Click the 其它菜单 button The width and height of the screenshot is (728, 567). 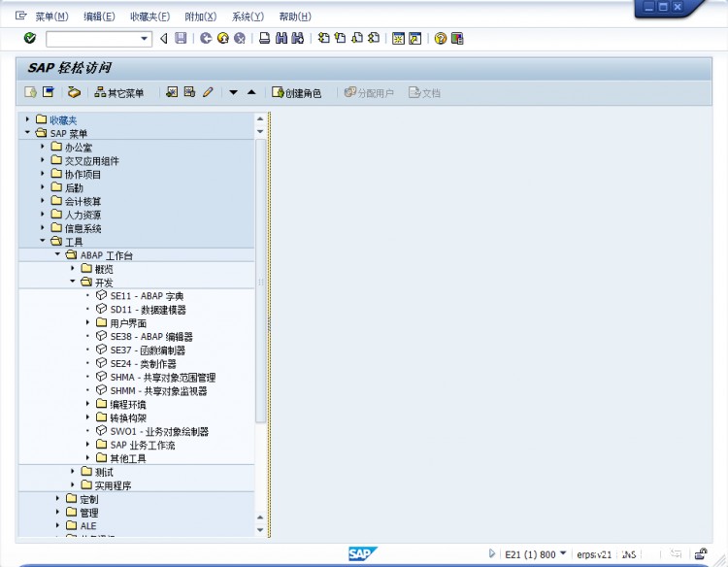(119, 93)
